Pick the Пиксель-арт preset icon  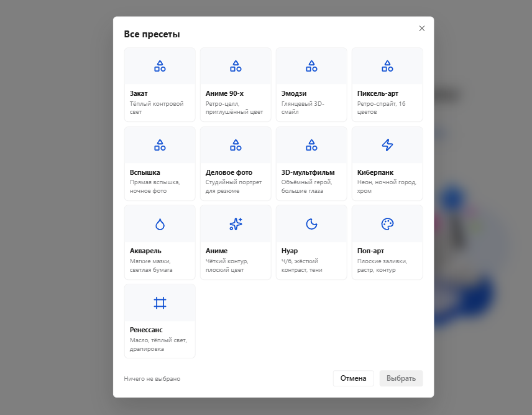point(387,66)
